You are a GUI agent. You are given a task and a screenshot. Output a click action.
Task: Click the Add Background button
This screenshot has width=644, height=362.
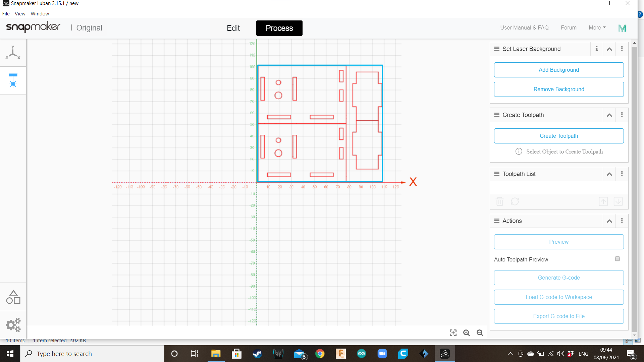(x=558, y=70)
